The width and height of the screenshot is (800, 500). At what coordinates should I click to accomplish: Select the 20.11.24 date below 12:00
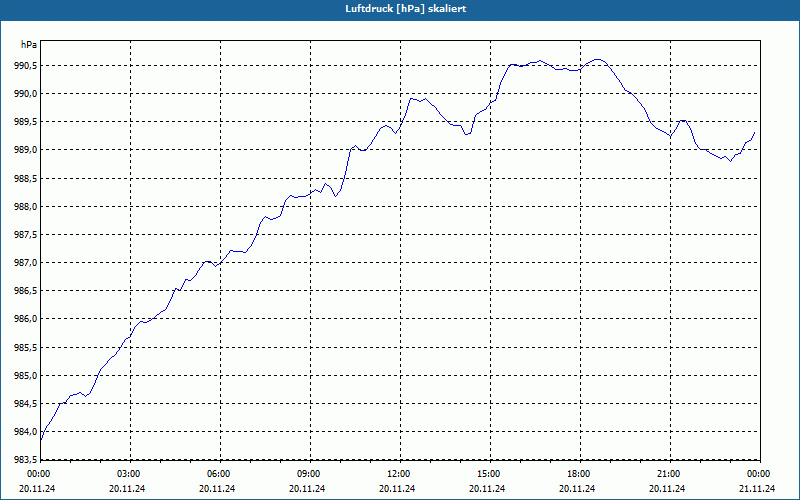click(x=397, y=488)
